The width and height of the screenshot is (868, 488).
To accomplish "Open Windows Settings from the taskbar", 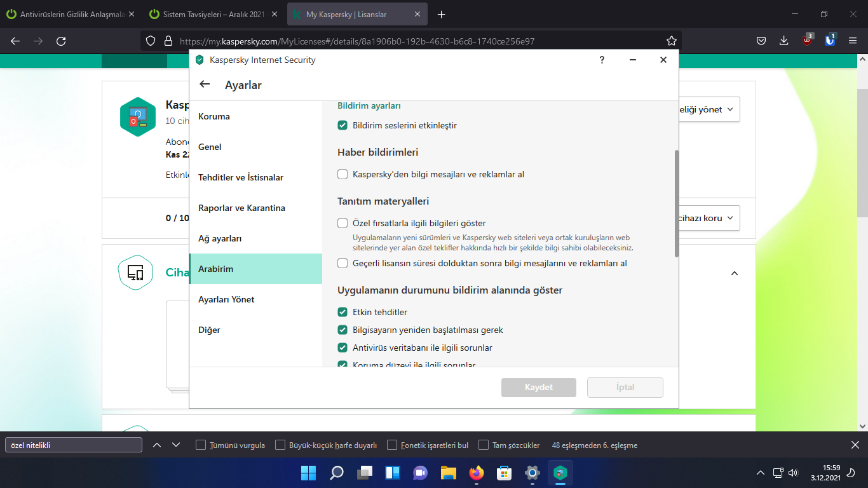I will click(532, 473).
